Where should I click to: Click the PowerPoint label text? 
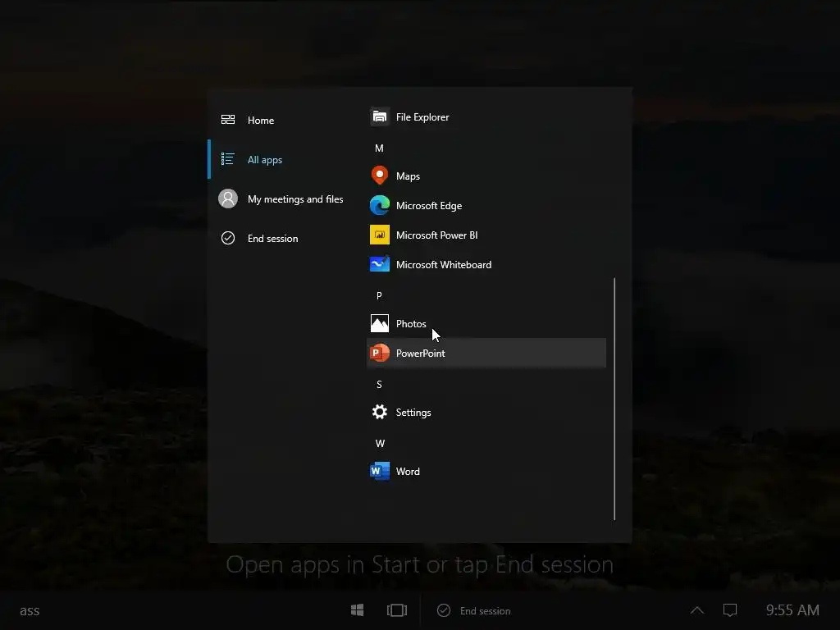tap(420, 353)
